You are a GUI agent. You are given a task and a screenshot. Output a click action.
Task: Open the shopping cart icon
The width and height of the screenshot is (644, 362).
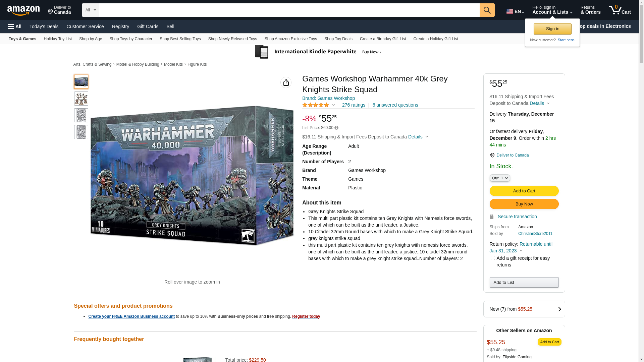pos(620,10)
